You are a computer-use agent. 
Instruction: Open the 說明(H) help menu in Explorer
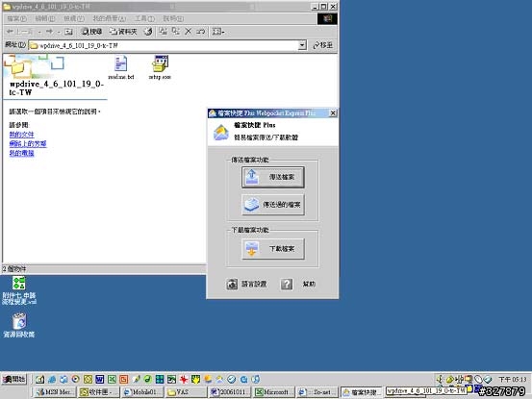click(x=173, y=18)
